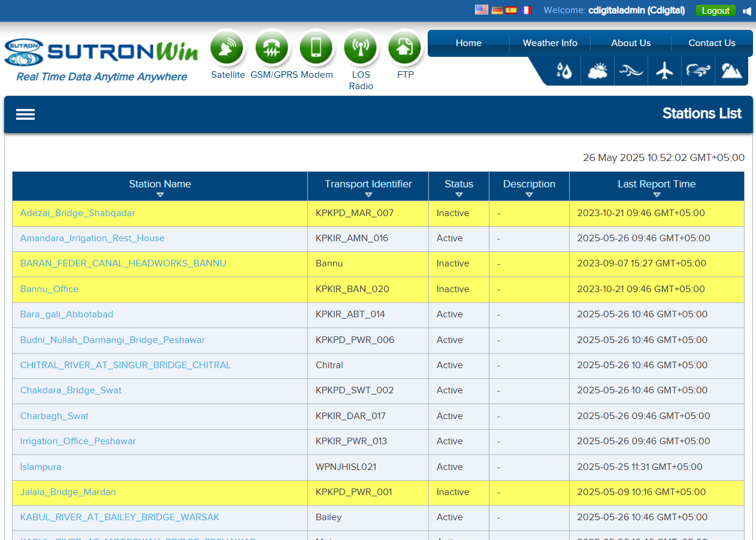Open the Satellite telemetry icon
The height and width of the screenshot is (540, 756).
click(x=227, y=48)
